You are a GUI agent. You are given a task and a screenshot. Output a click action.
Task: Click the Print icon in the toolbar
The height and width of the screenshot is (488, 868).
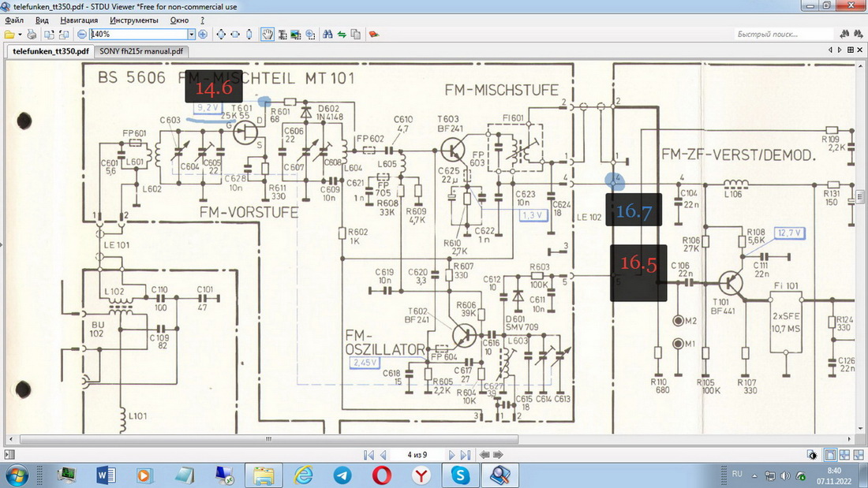(32, 35)
